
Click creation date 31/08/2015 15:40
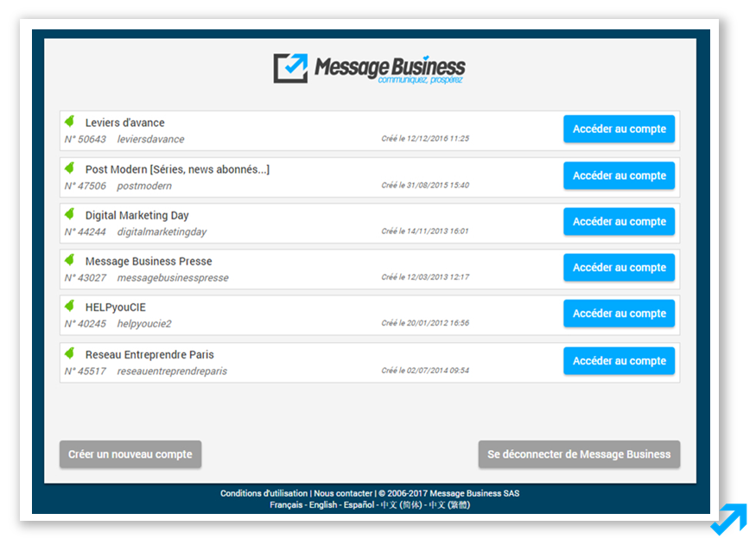(425, 185)
